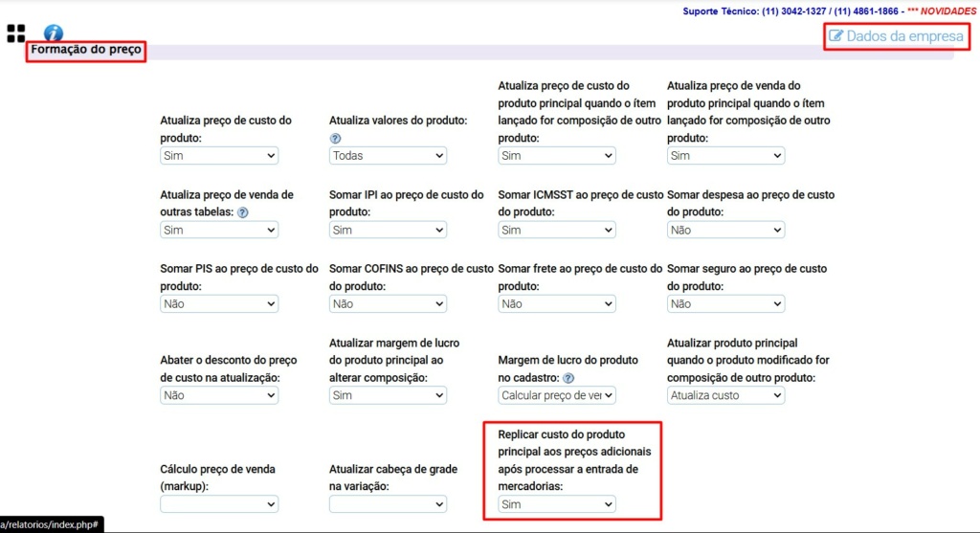This screenshot has height=533, width=980.
Task: Click the Somar seguro ao preço de custo label
Action: 746,278
